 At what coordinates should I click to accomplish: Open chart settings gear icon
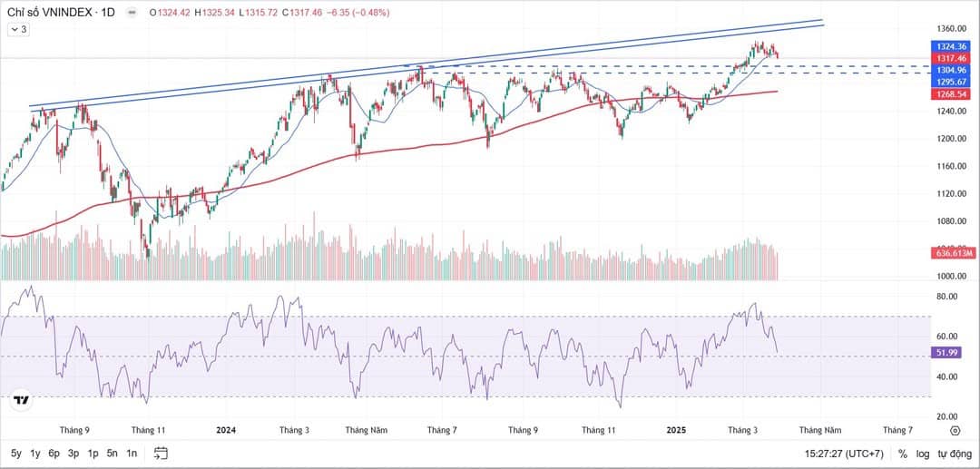955,431
